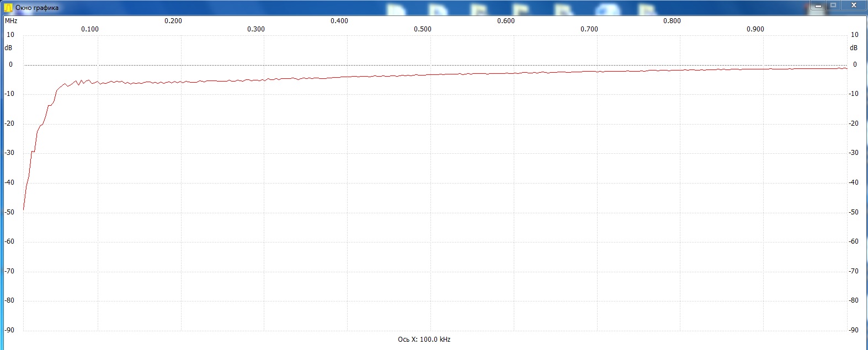868x350 pixels.
Task: Click the 0.600 frequency label
Action: click(506, 21)
